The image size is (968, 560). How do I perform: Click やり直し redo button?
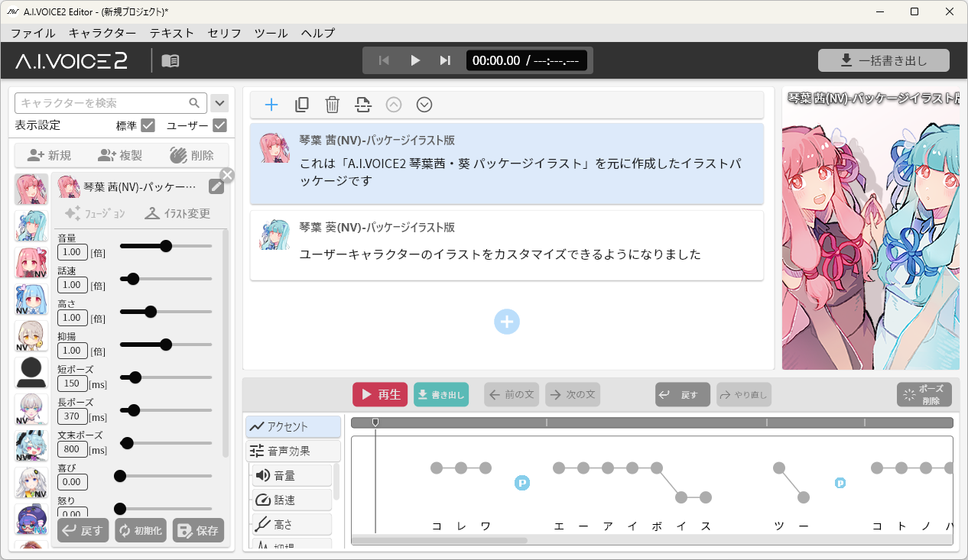744,394
